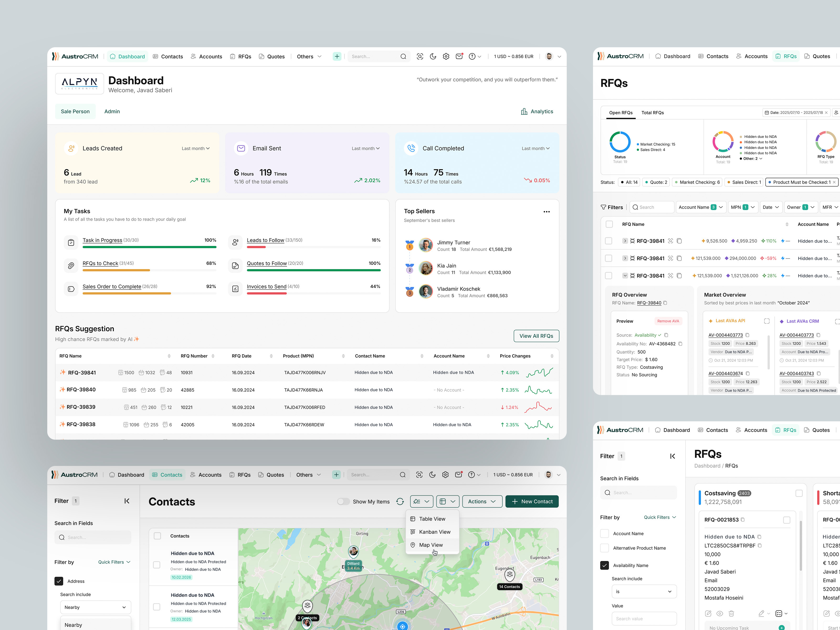Image resolution: width=840 pixels, height=630 pixels.
Task: Switch to the Admin tab
Action: pyautogui.click(x=112, y=111)
